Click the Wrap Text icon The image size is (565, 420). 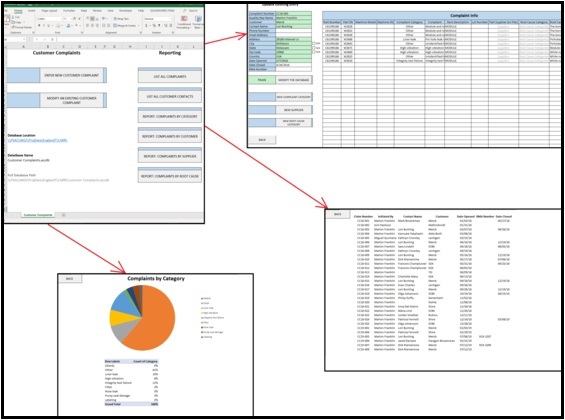[x=121, y=18]
